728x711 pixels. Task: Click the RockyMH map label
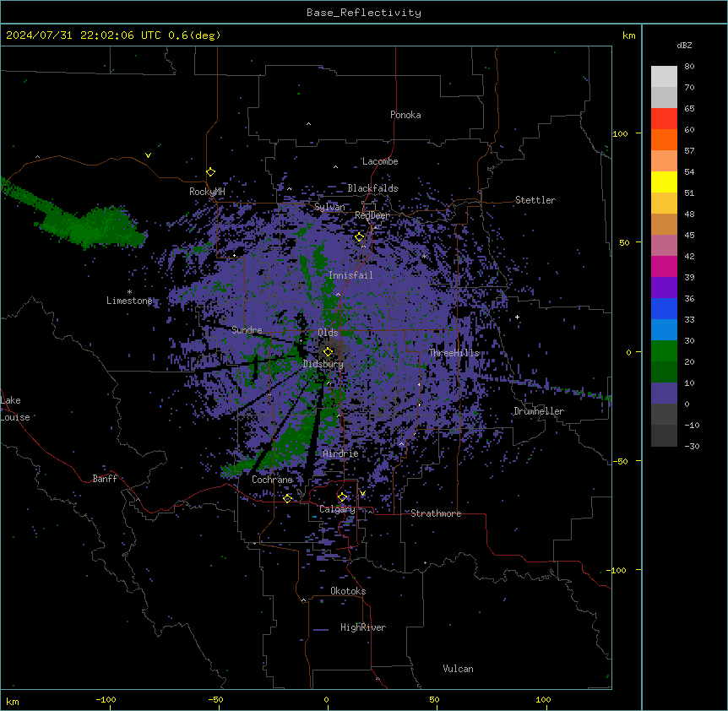(207, 192)
